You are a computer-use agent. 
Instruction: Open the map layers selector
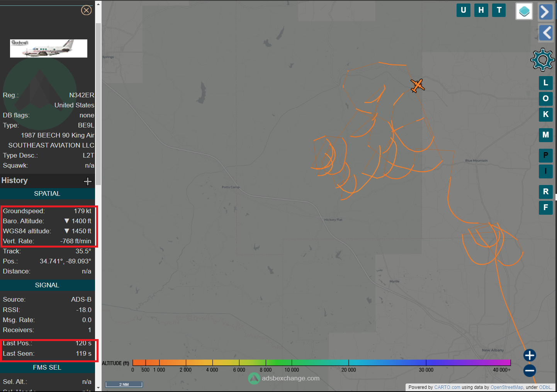tap(524, 11)
